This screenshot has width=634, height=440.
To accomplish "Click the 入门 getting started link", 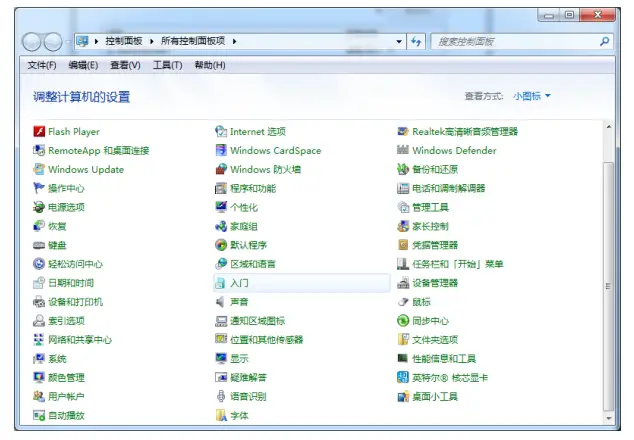I will [x=239, y=283].
